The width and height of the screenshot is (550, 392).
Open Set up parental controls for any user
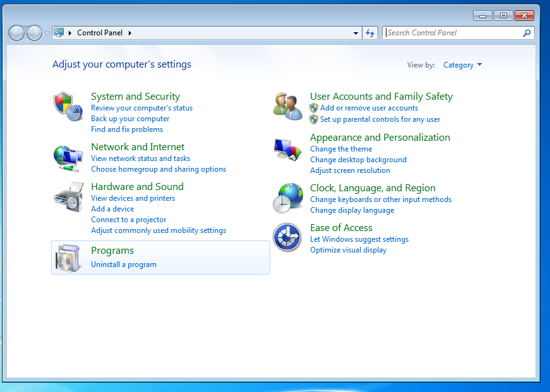[380, 119]
